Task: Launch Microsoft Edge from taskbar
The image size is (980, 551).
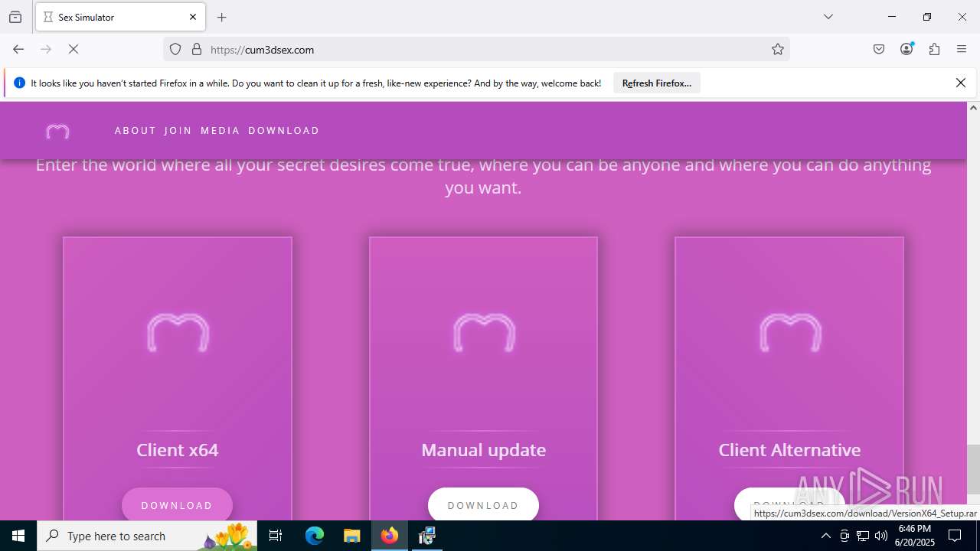Action: (x=315, y=536)
